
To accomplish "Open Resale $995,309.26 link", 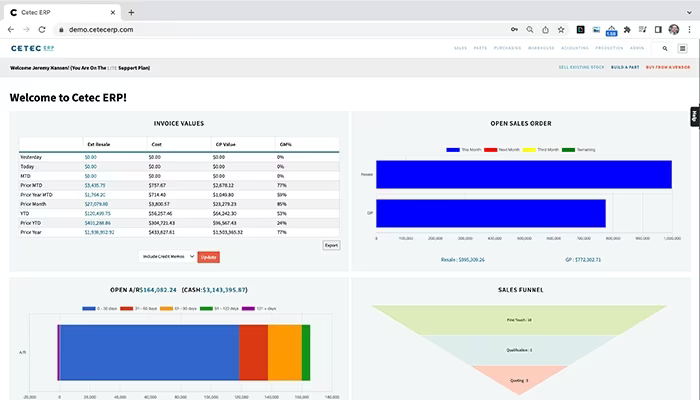I will coord(462,259).
